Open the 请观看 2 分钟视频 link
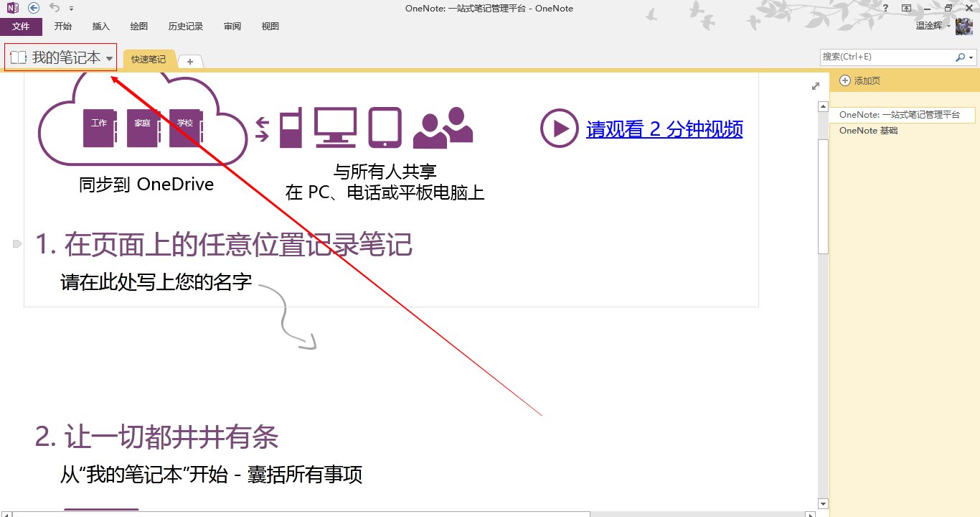Viewport: 980px width, 517px height. click(x=664, y=130)
